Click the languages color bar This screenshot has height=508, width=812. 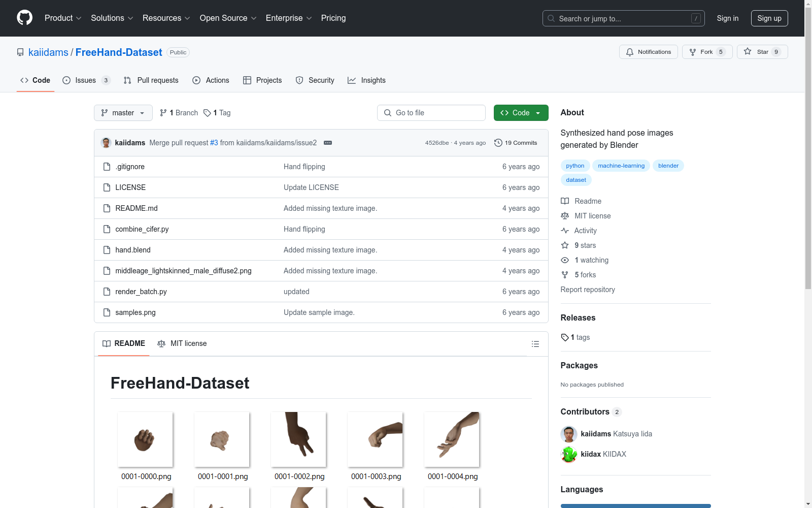(x=636, y=506)
